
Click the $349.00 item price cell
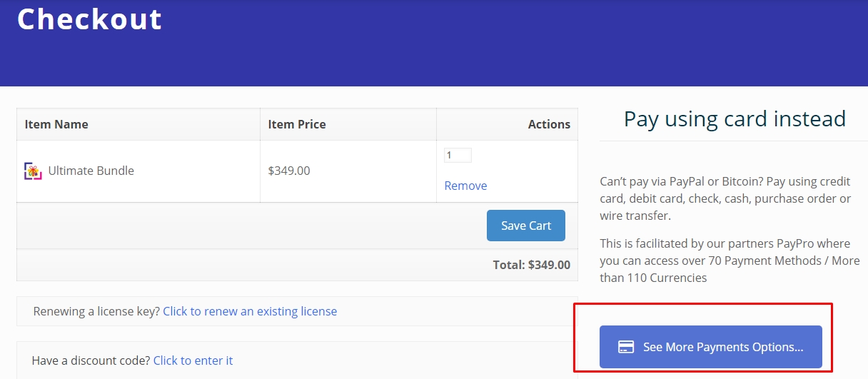tap(289, 171)
